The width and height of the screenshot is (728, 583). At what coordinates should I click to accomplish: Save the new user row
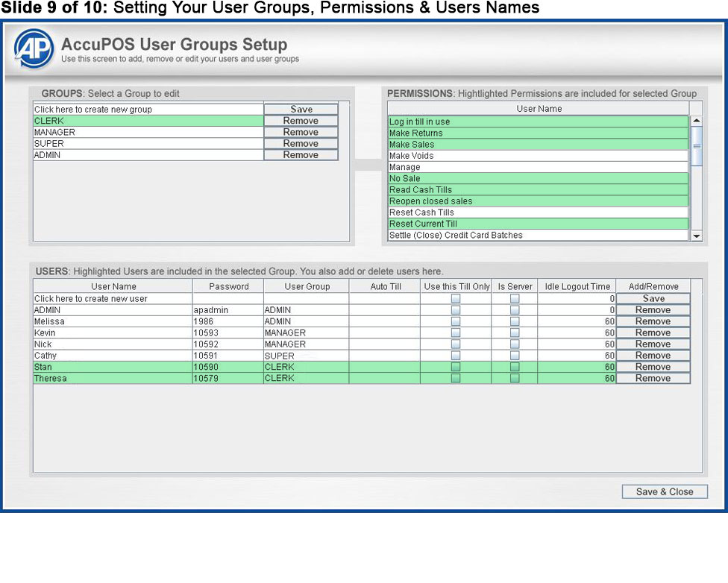click(x=653, y=298)
